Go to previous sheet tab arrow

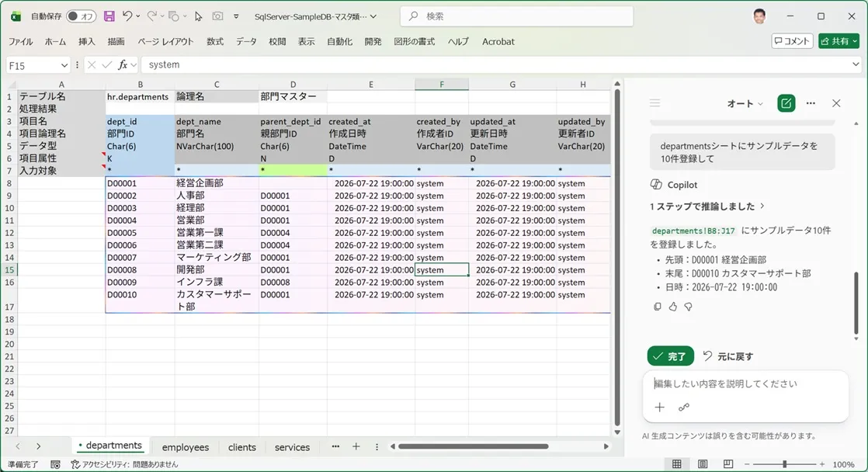point(18,446)
